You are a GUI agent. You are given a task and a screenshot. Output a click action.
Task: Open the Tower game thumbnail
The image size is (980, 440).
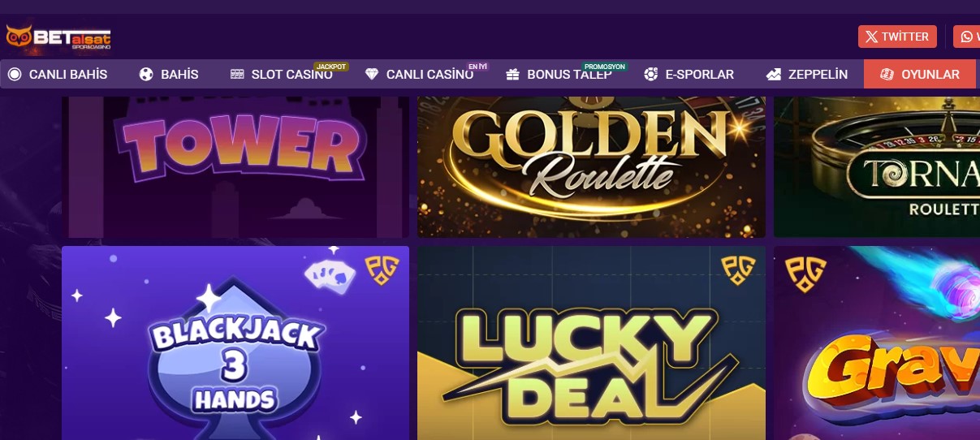235,166
